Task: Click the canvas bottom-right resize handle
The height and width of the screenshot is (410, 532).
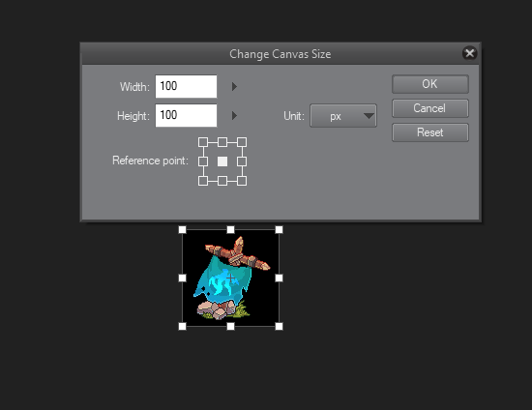Action: (279, 326)
